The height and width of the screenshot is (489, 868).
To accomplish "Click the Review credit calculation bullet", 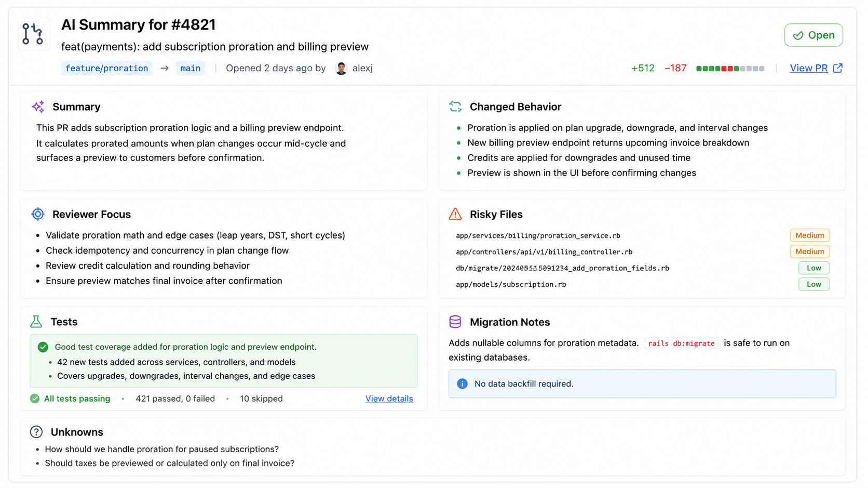I will coord(147,266).
